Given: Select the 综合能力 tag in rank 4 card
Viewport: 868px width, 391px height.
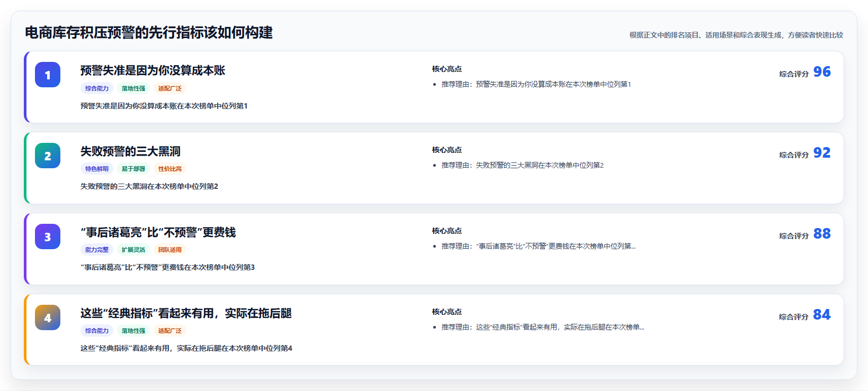Looking at the screenshot, I should click(97, 331).
